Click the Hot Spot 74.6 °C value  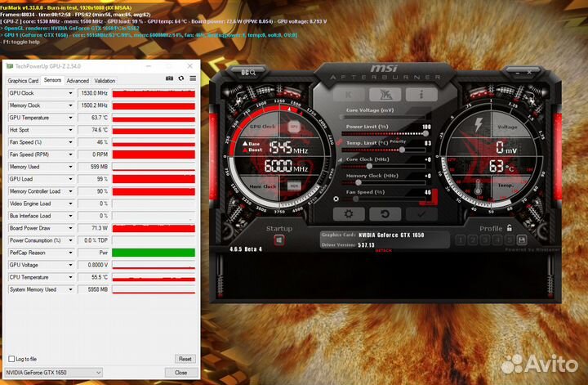pyautogui.click(x=93, y=130)
